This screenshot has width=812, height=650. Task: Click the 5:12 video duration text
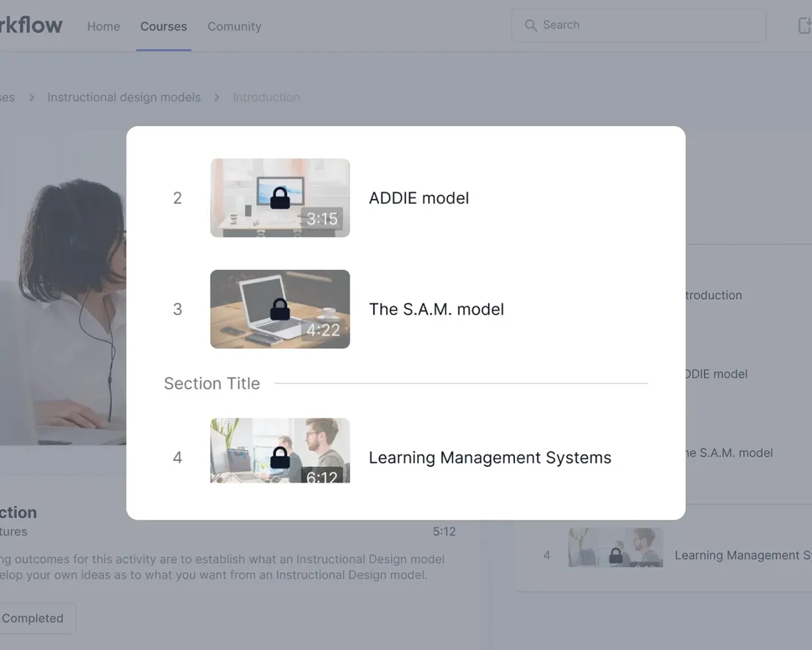point(444,531)
